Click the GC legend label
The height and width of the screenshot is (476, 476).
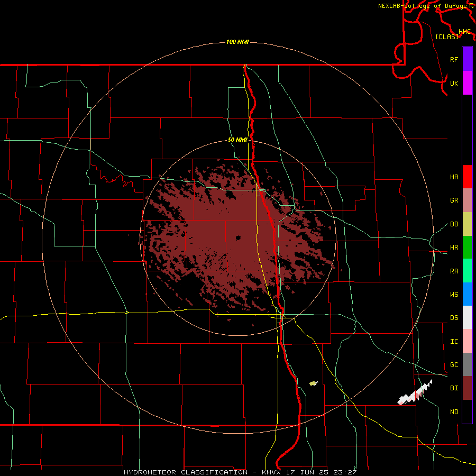coord(454,365)
